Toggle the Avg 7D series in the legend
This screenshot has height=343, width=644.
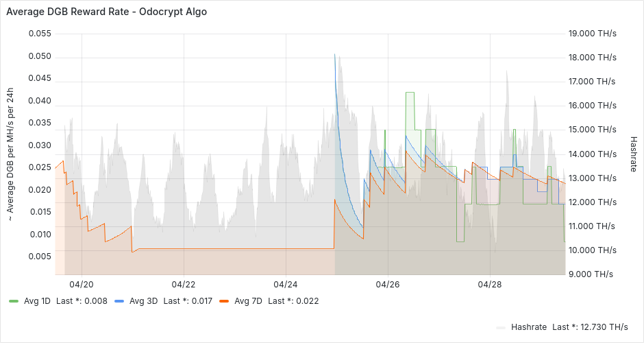248,300
